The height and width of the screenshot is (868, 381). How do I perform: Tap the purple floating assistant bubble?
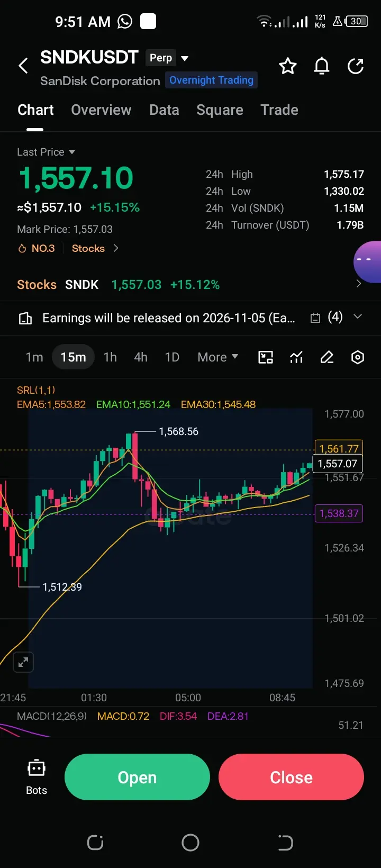click(367, 262)
